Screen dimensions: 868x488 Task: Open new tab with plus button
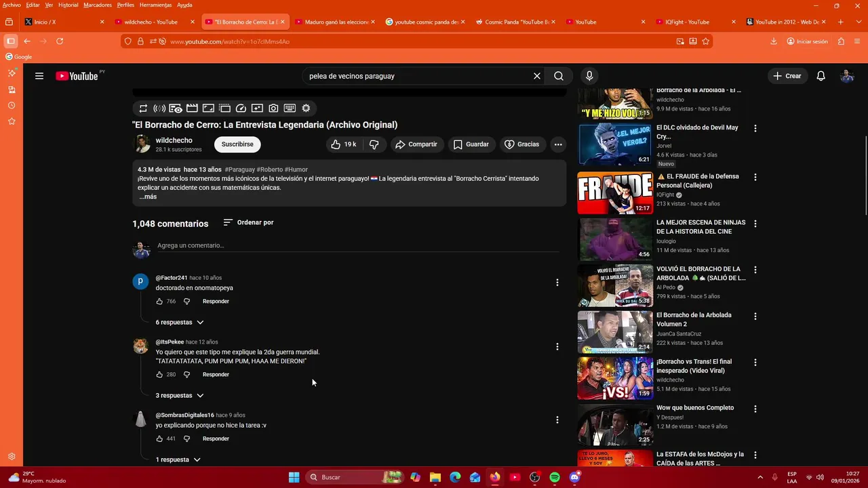tap(841, 22)
